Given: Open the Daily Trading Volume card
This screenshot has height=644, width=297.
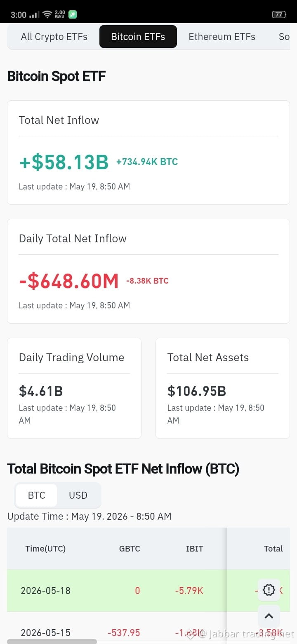Looking at the screenshot, I should pyautogui.click(x=74, y=388).
